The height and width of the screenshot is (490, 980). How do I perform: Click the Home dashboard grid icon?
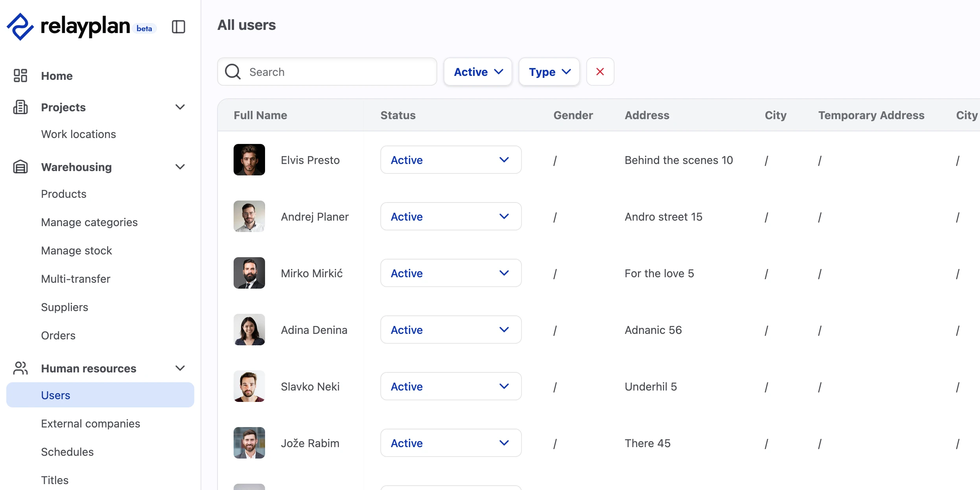click(x=20, y=76)
